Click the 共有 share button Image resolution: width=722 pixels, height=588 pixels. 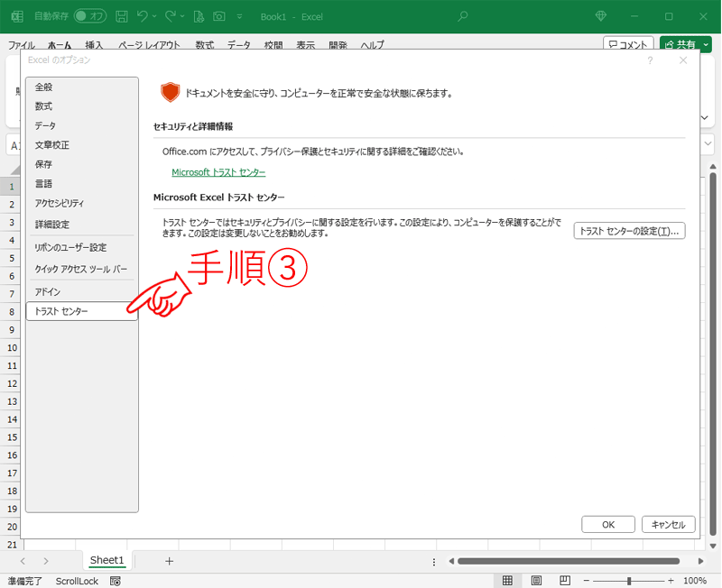pos(680,44)
